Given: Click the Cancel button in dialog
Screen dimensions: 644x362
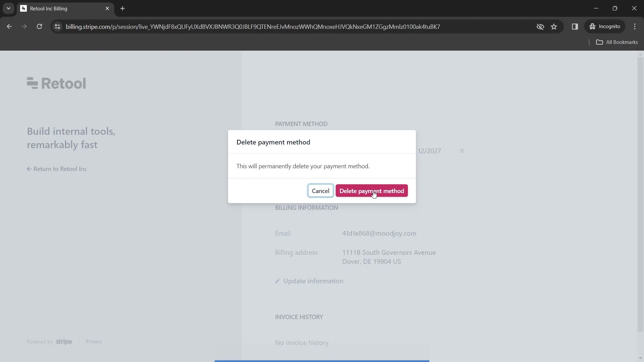Looking at the screenshot, I should coord(320,191).
